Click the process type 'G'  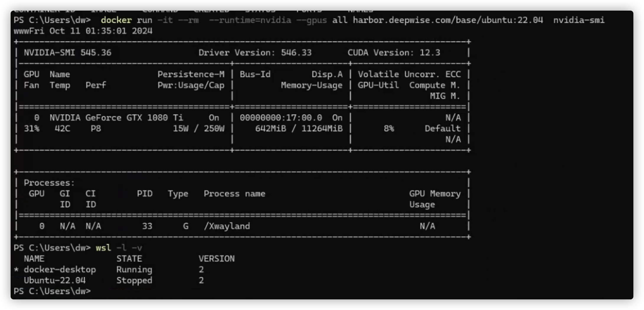tap(186, 226)
